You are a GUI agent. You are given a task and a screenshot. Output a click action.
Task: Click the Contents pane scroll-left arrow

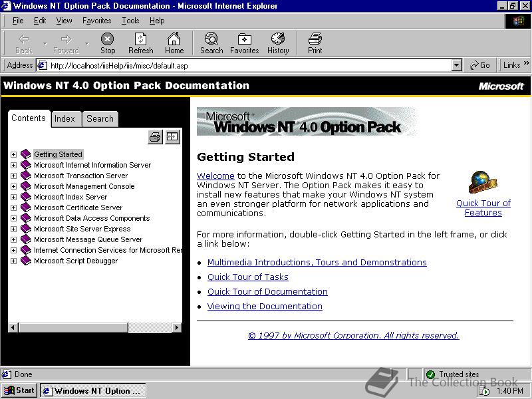(x=13, y=327)
